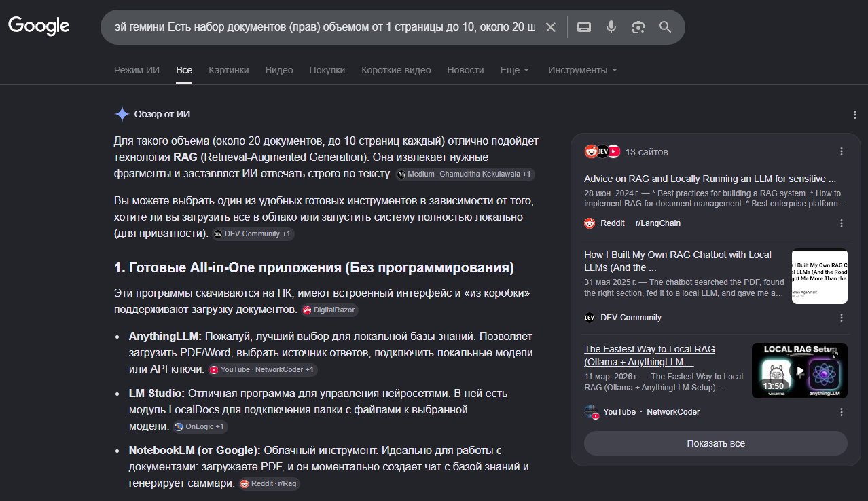Open the on-screen keyboard input tool
The height and width of the screenshot is (501, 868).
click(584, 27)
